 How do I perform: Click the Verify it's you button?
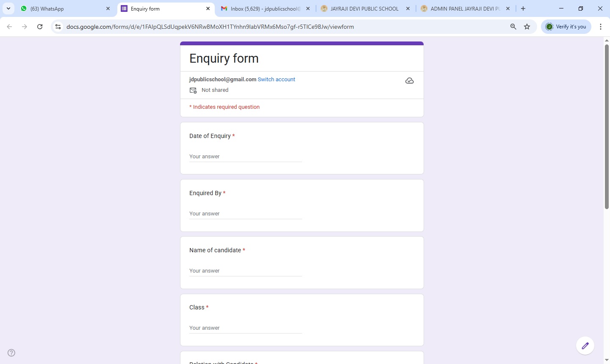coord(566,27)
